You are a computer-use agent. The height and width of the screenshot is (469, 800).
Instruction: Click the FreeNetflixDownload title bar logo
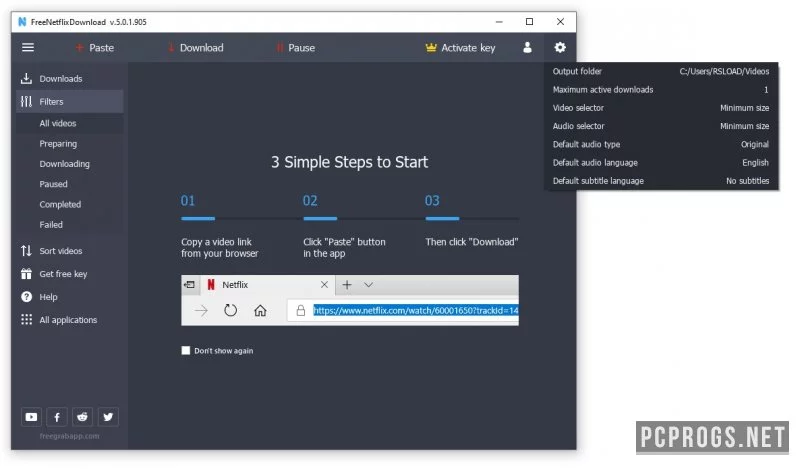pyautogui.click(x=22, y=22)
